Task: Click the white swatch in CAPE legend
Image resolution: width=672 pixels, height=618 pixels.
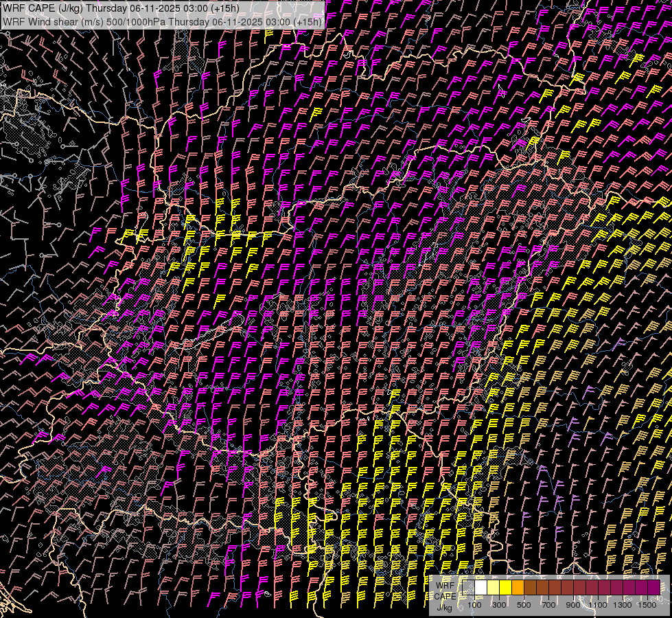Action: coord(481,588)
